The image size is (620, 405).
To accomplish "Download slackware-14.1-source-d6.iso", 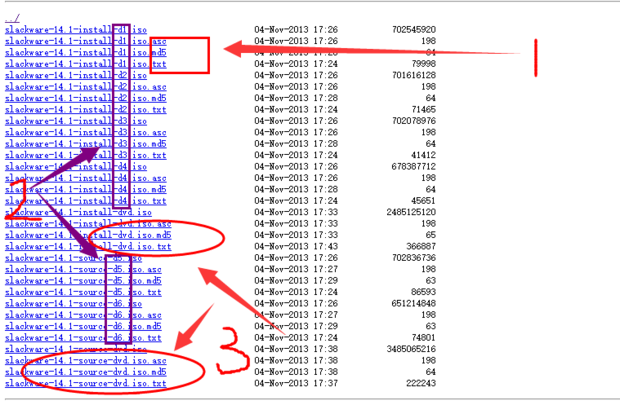I will (x=74, y=304).
